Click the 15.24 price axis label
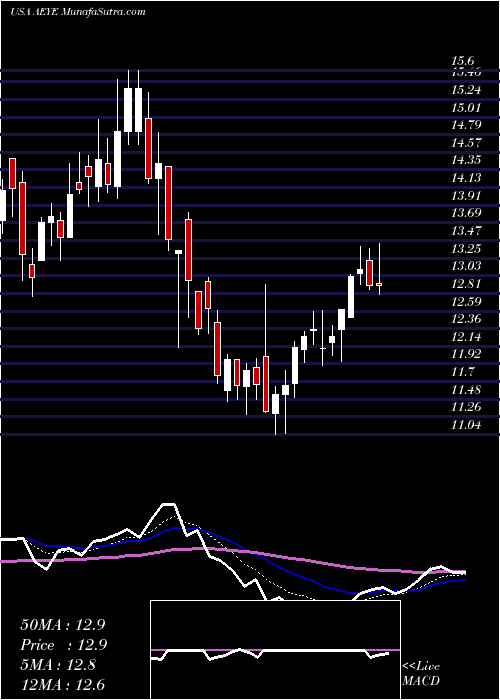500x700 pixels. [x=466, y=90]
